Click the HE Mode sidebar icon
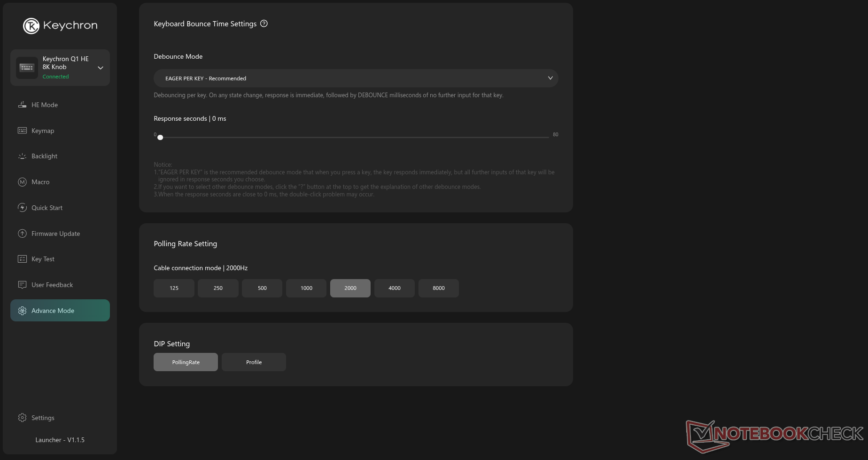 (22, 105)
